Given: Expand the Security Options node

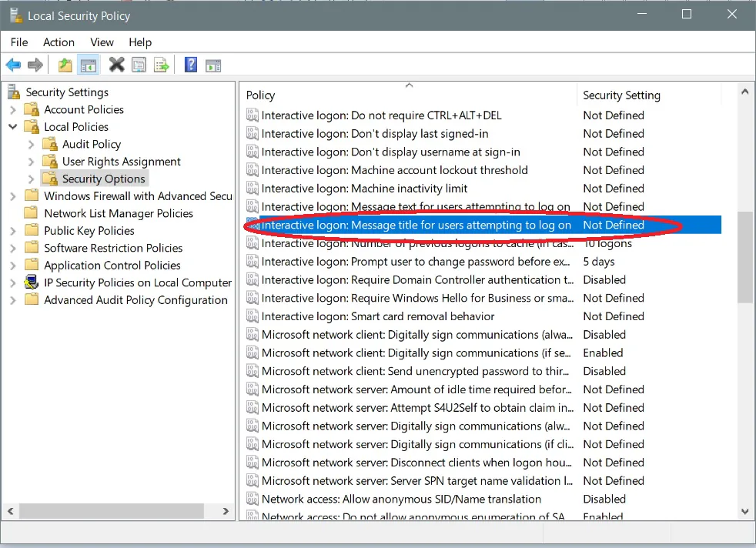Looking at the screenshot, I should point(32,179).
